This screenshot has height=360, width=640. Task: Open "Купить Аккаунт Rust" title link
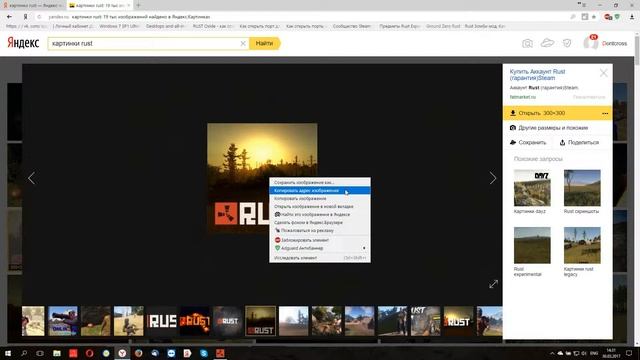537,75
